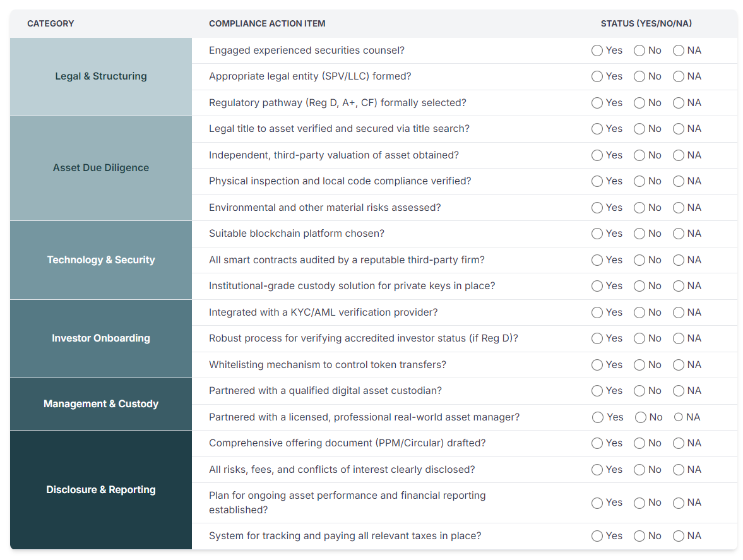743x560 pixels.
Task: Select Yes for 'Regulatory pathway formally selected?'
Action: click(x=597, y=104)
